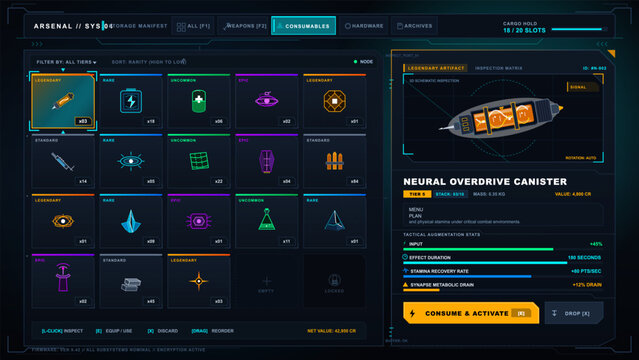The image size is (639, 360).
Task: Click the Neural Overdrive Canister title
Action: coord(485,182)
